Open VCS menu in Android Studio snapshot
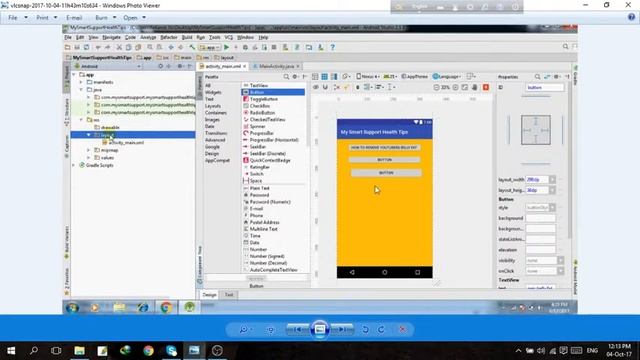This screenshot has width=640, height=360. [229, 37]
